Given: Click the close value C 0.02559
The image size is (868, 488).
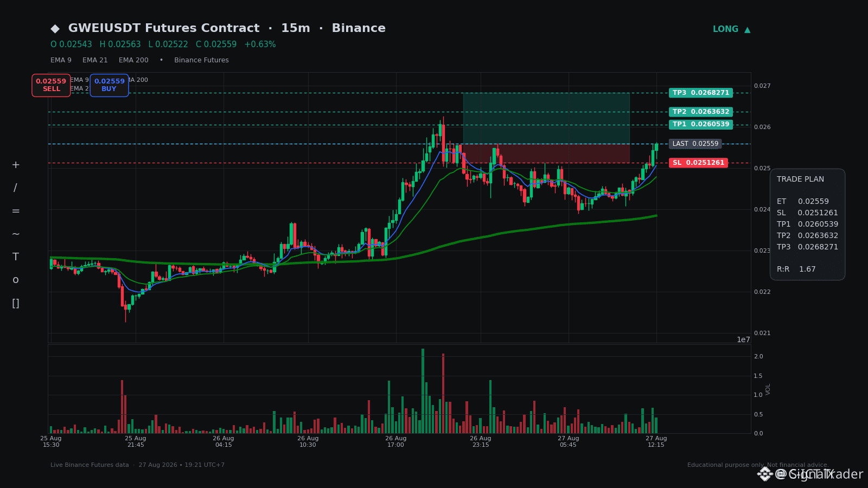Looking at the screenshot, I should 216,44.
